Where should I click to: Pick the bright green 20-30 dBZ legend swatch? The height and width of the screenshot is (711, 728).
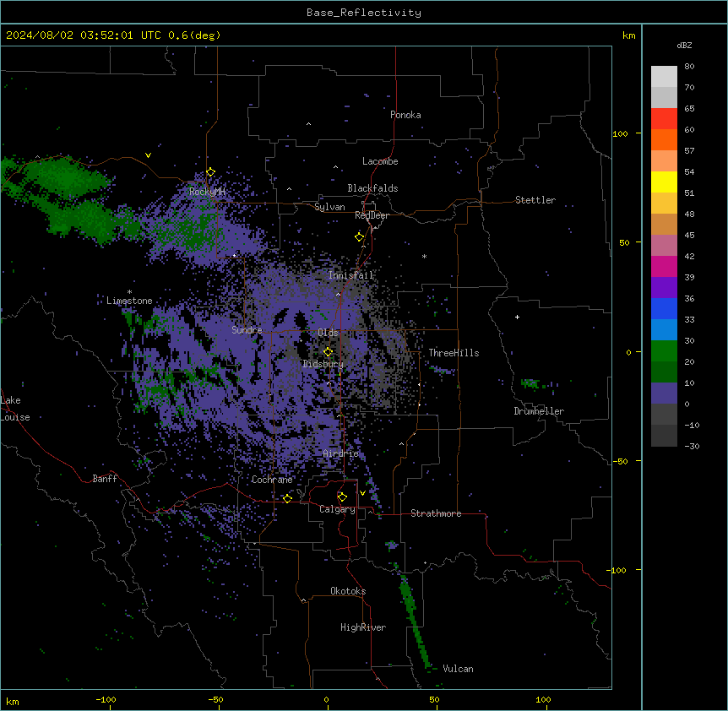point(664,351)
